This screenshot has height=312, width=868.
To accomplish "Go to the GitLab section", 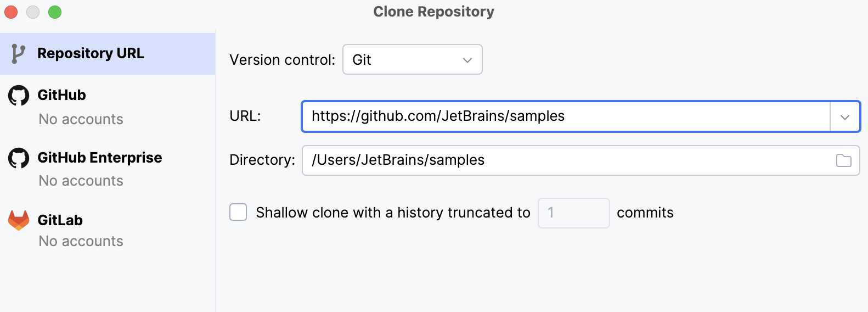I will coord(60,220).
